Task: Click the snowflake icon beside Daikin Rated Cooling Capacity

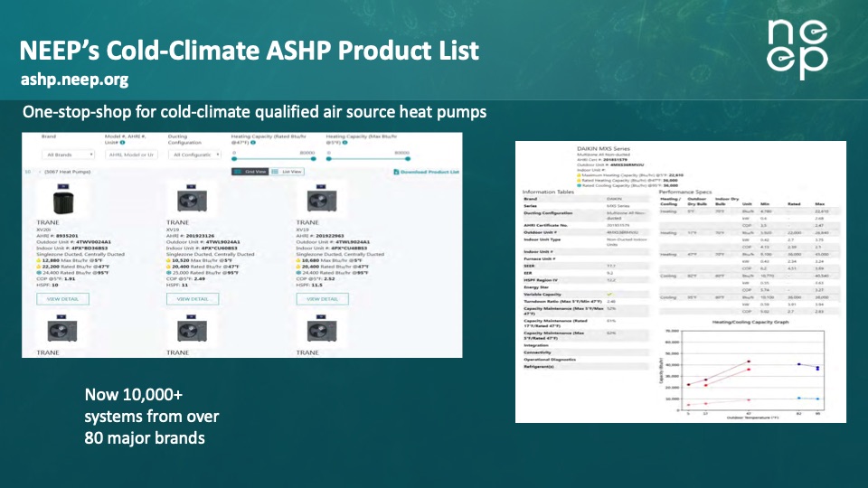Action: click(x=579, y=185)
